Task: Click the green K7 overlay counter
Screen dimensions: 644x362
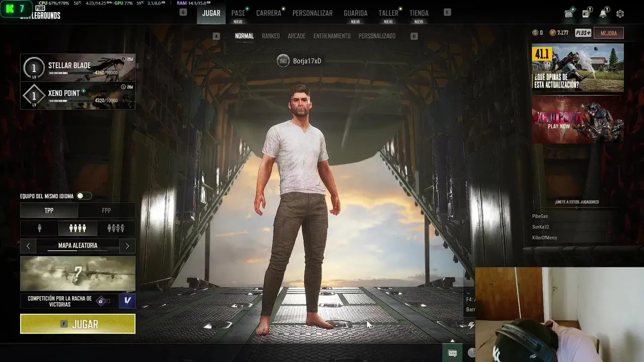Action: pyautogui.click(x=16, y=9)
